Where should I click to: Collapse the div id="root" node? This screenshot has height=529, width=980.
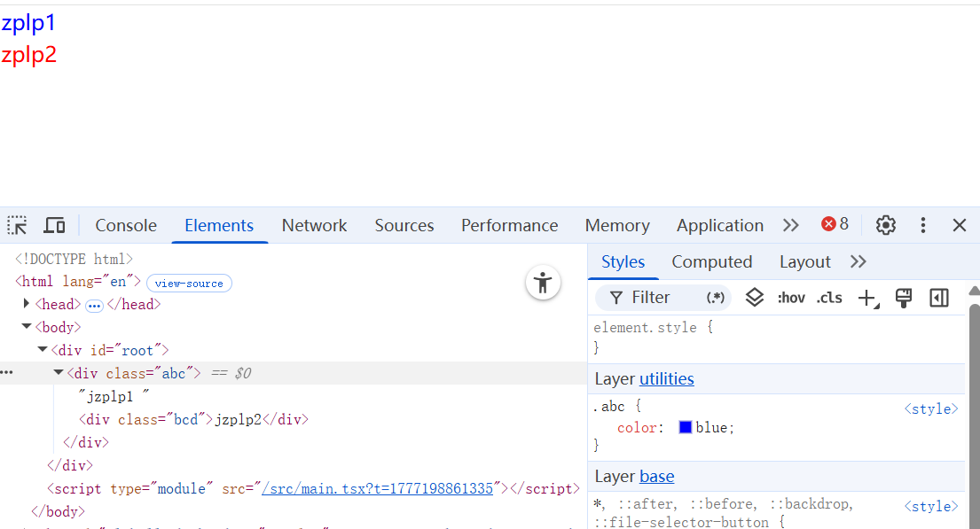43,349
